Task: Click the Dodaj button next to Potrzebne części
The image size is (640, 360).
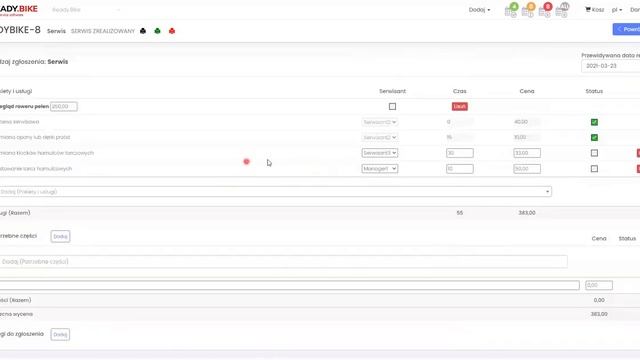Action: pos(60,236)
